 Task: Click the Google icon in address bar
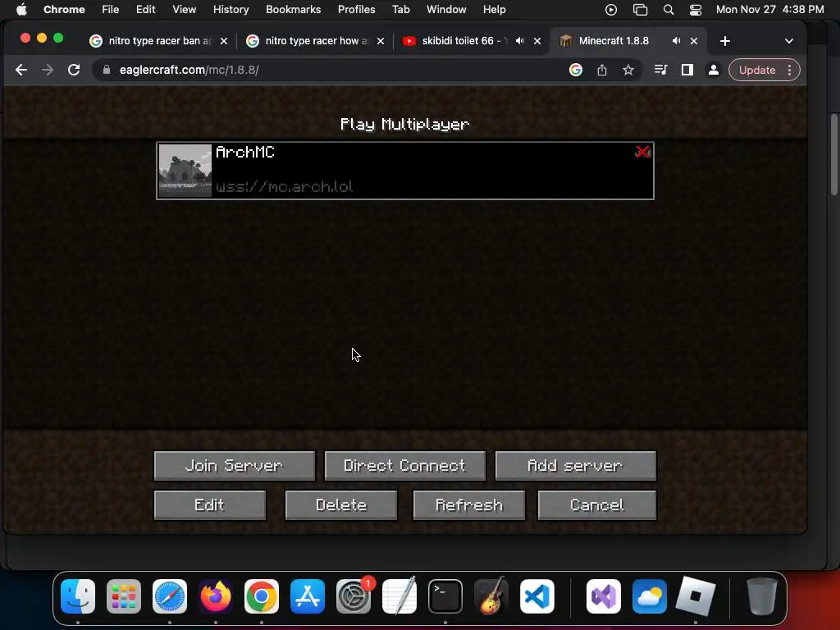[575, 70]
